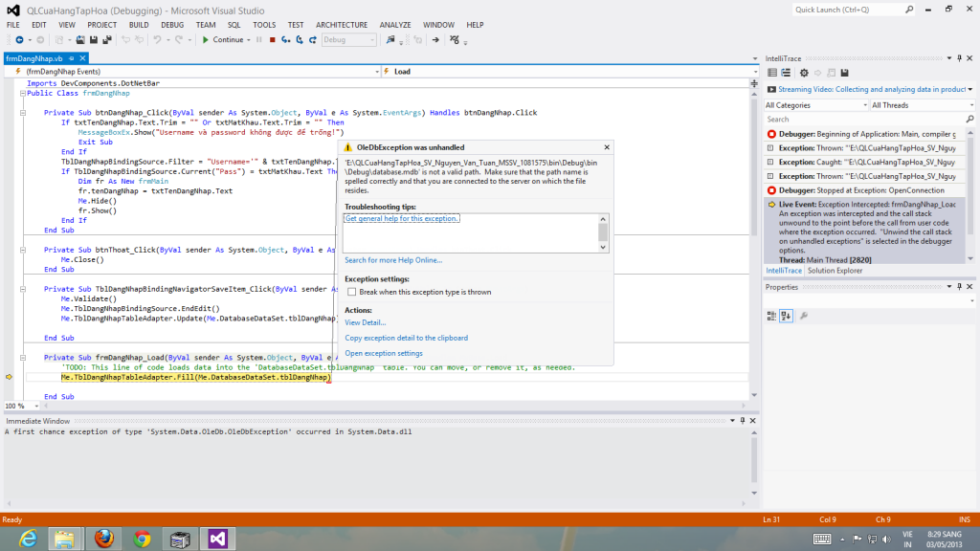Save the current file with toolbar icon
Image resolution: width=980 pixels, height=551 pixels.
tap(94, 40)
